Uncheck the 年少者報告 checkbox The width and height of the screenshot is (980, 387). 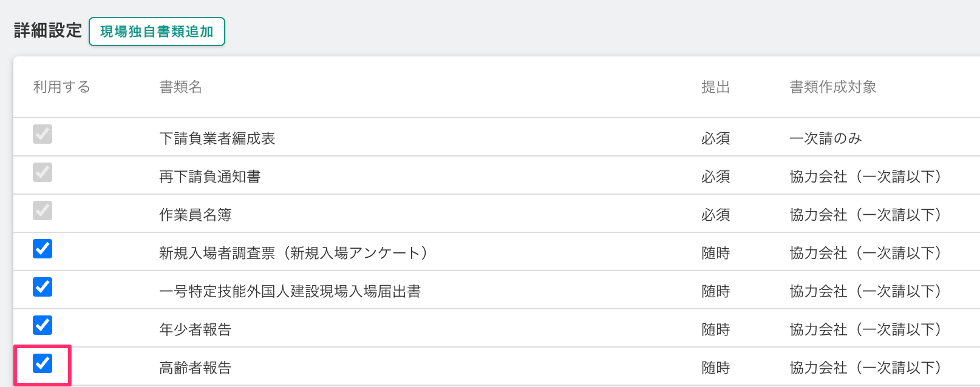[x=43, y=325]
